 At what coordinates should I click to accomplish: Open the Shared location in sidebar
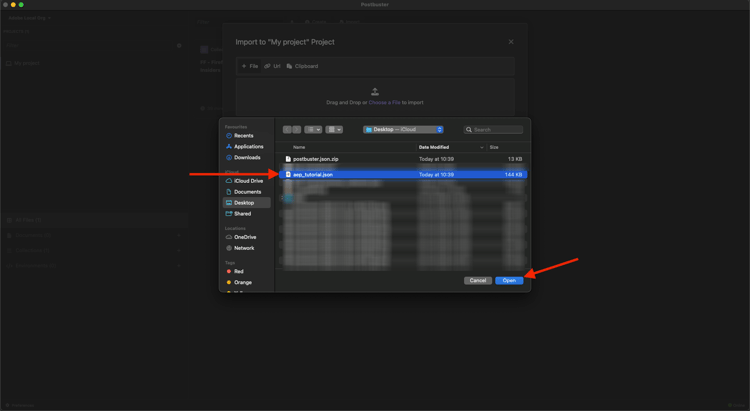click(x=238, y=214)
